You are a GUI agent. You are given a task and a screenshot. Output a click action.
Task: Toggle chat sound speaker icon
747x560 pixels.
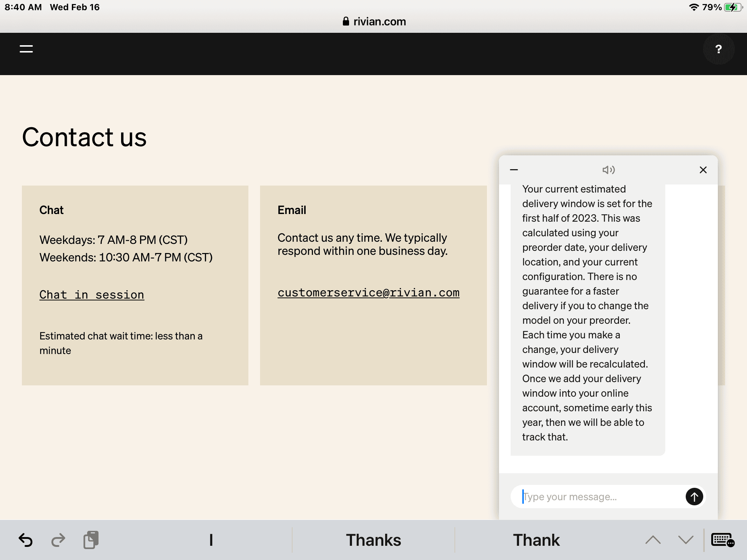pyautogui.click(x=608, y=170)
